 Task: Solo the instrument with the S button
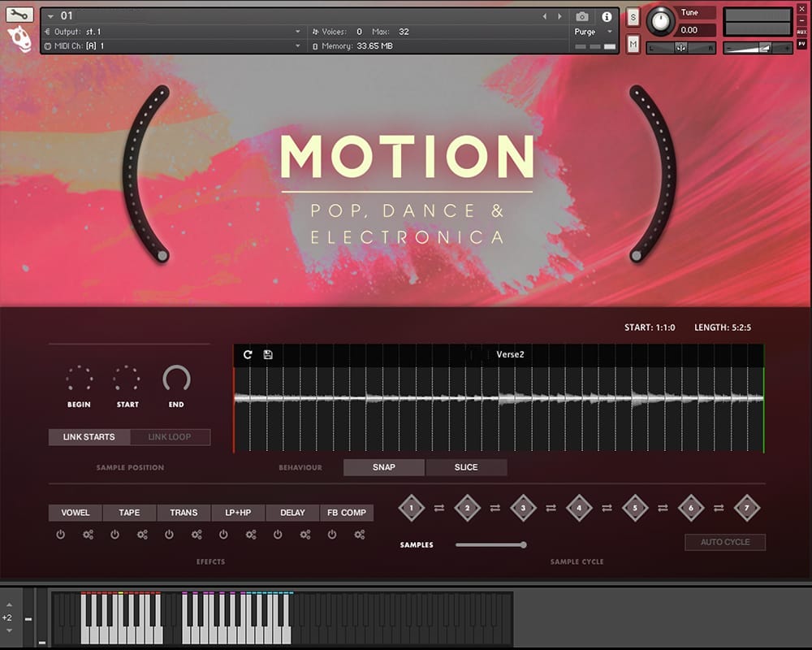(633, 17)
